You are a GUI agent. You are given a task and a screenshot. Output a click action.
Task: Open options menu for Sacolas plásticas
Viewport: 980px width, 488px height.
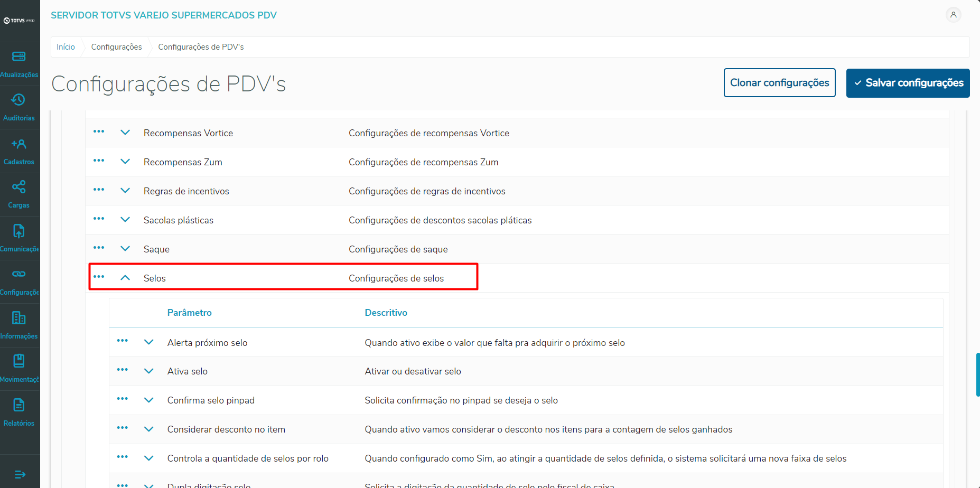[x=99, y=219]
